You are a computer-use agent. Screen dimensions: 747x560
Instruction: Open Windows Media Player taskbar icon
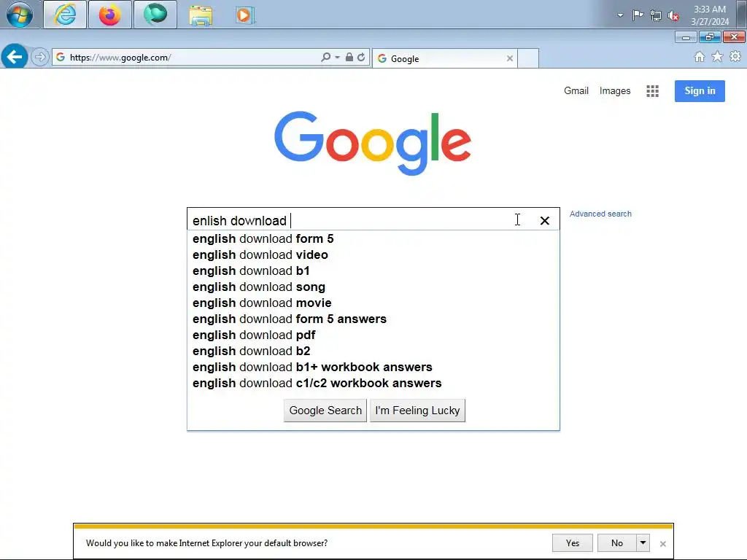point(245,15)
